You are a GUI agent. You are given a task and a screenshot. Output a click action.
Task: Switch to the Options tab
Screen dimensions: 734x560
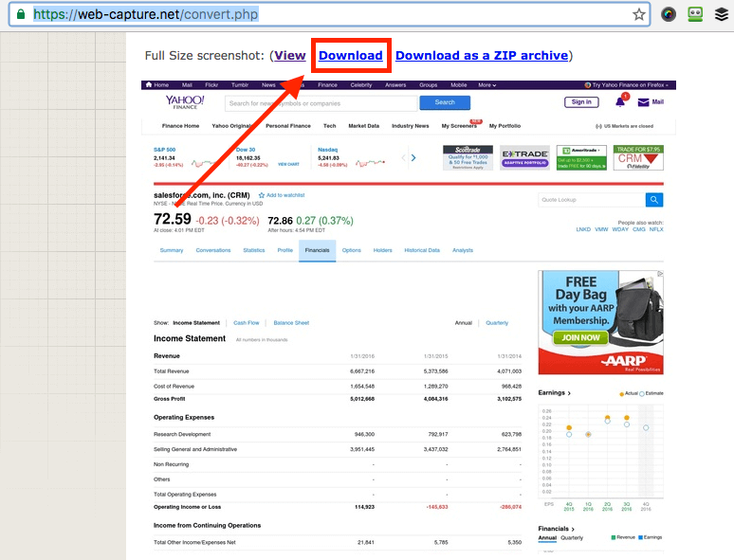coord(351,250)
